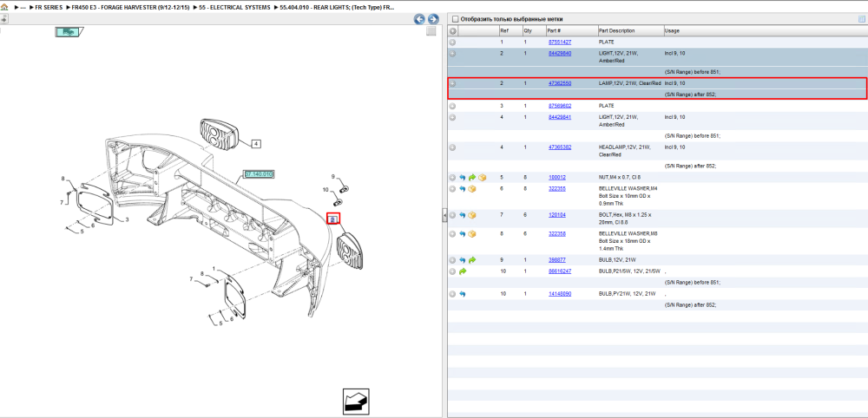Add LAMP 47382550 using plus icon

click(452, 83)
